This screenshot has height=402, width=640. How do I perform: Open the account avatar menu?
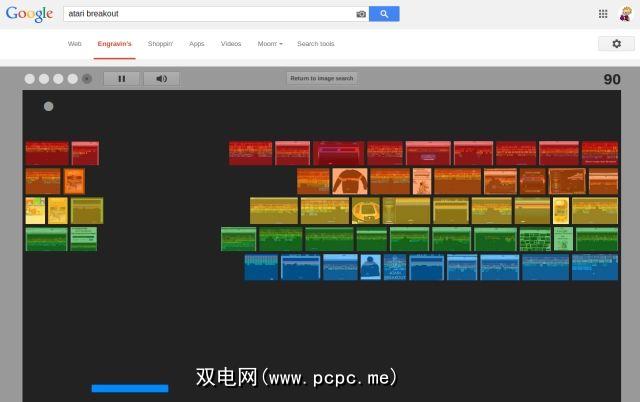pos(625,14)
